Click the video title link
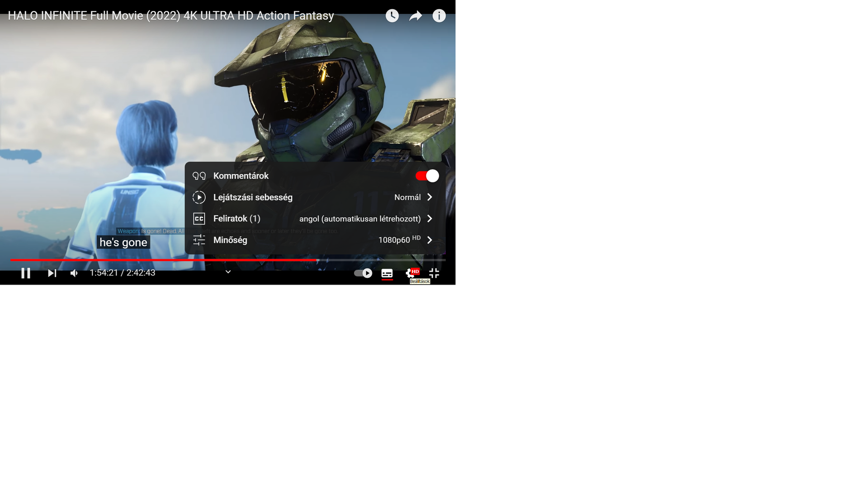Viewport: 868px width, 500px height. (x=171, y=16)
